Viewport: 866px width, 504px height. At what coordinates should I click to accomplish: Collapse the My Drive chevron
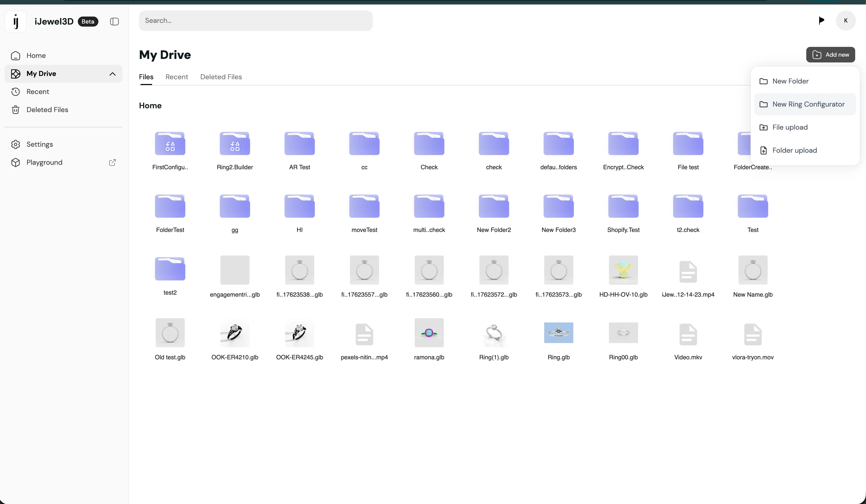point(112,74)
